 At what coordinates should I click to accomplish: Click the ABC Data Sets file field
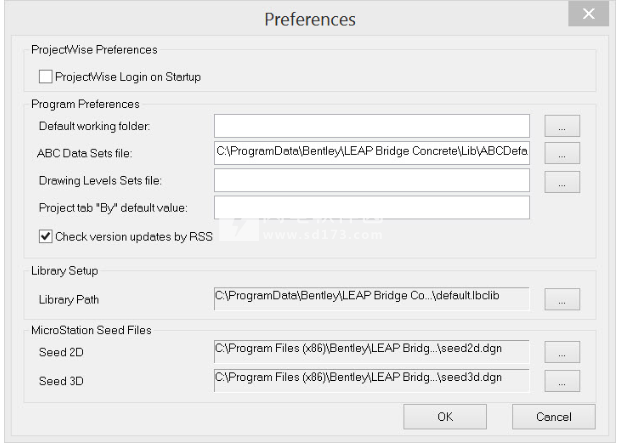tap(372, 153)
